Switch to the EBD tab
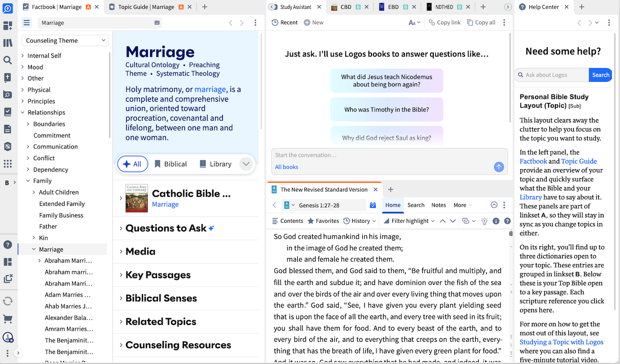The height and width of the screenshot is (364, 620). point(394,7)
